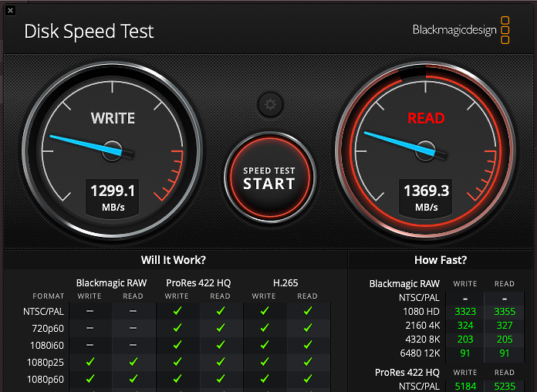The width and height of the screenshot is (537, 392).
Task: Click the Blackmagicdesign logo
Action: [x=461, y=30]
